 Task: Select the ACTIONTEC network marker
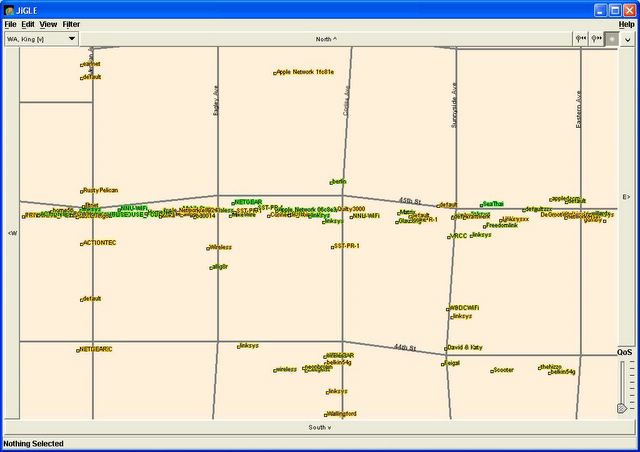[x=98, y=242]
